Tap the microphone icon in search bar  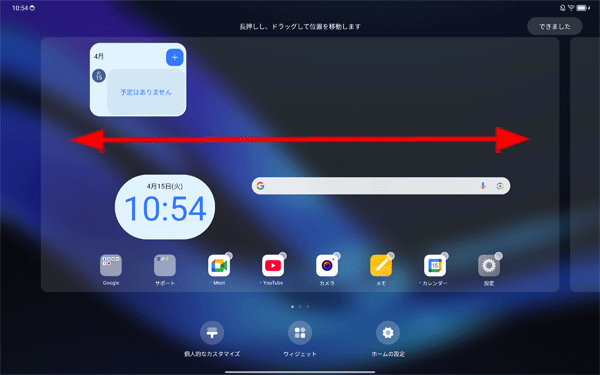483,186
